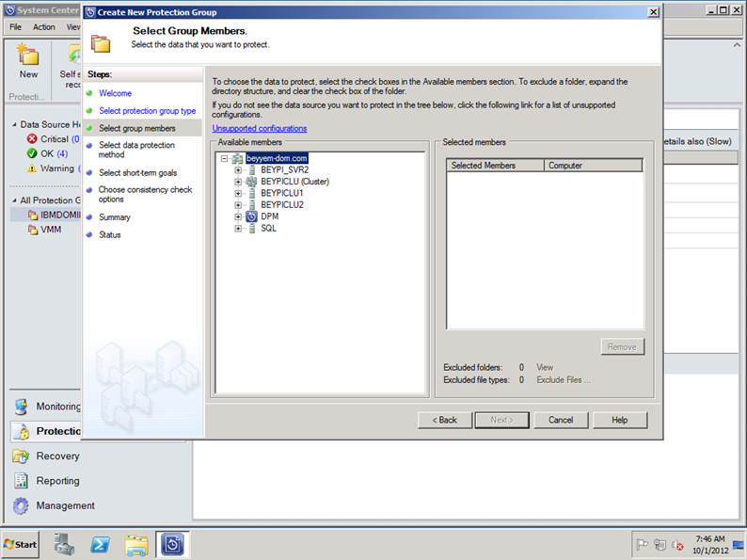The height and width of the screenshot is (560, 747).
Task: Click the Back button
Action: 445,420
